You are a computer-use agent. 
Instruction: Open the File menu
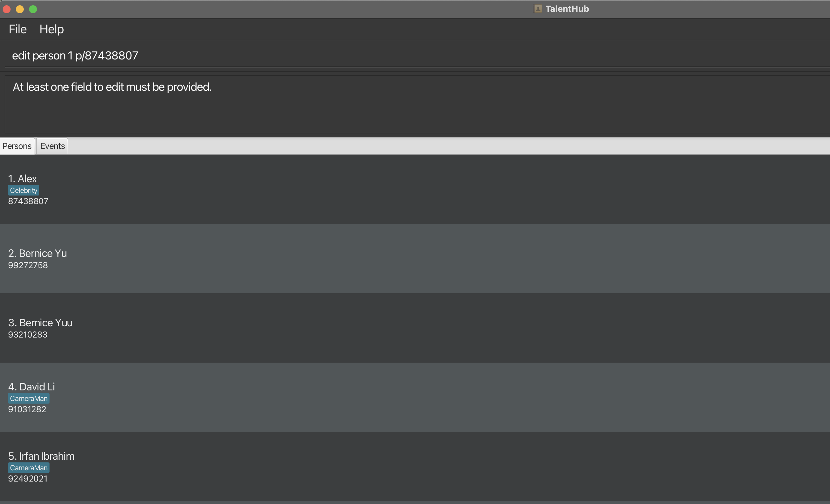17,29
